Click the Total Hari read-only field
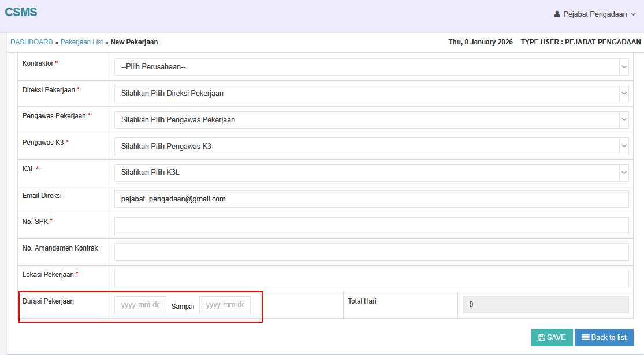Image resolution: width=644 pixels, height=355 pixels. click(545, 305)
